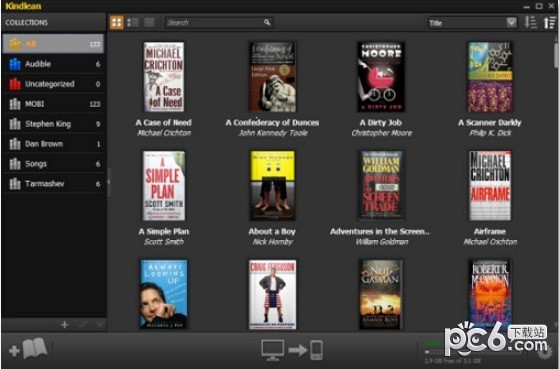Select A Case of Need cover
This screenshot has width=559, height=369.
[164, 77]
